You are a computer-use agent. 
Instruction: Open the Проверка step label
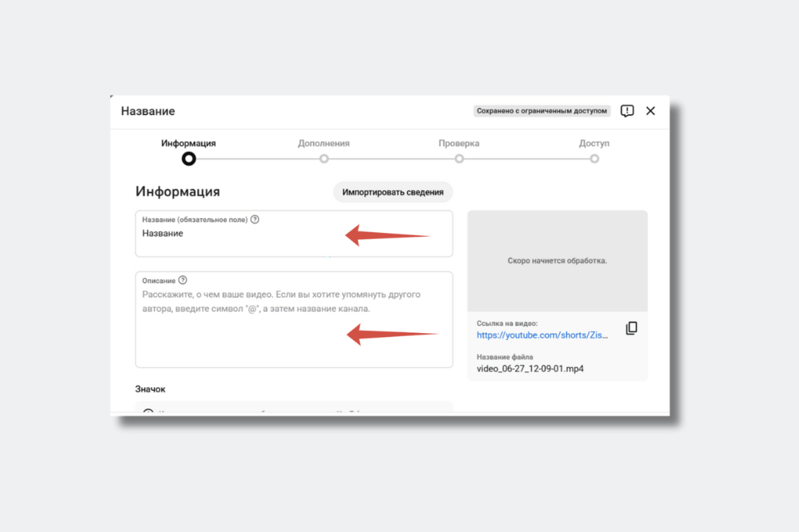point(459,143)
